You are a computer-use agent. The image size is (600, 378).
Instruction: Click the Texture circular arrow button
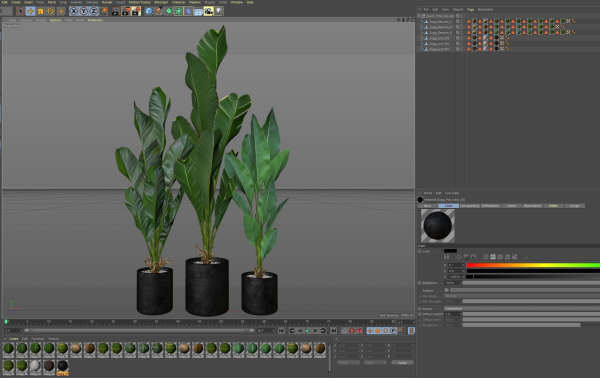point(447,290)
